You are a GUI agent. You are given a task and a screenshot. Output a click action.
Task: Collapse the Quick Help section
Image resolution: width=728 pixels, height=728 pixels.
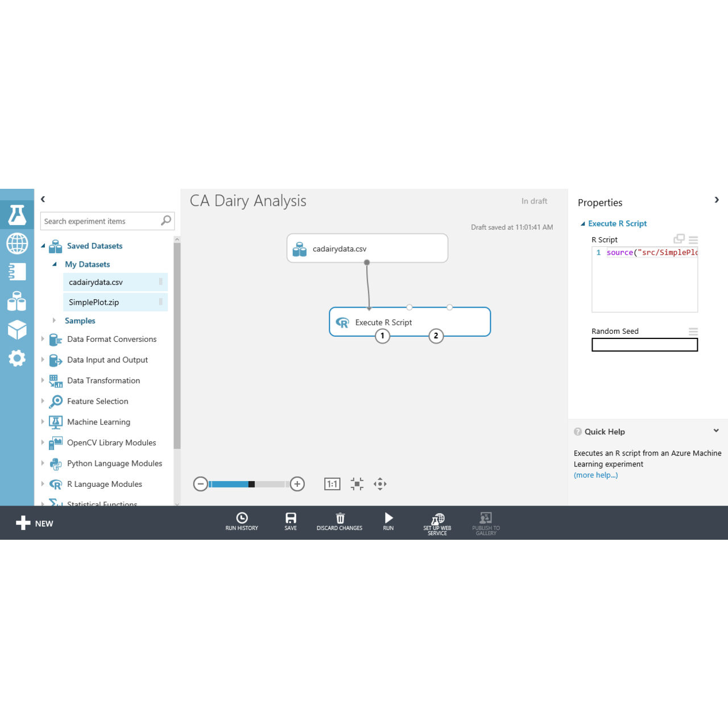[x=716, y=431]
